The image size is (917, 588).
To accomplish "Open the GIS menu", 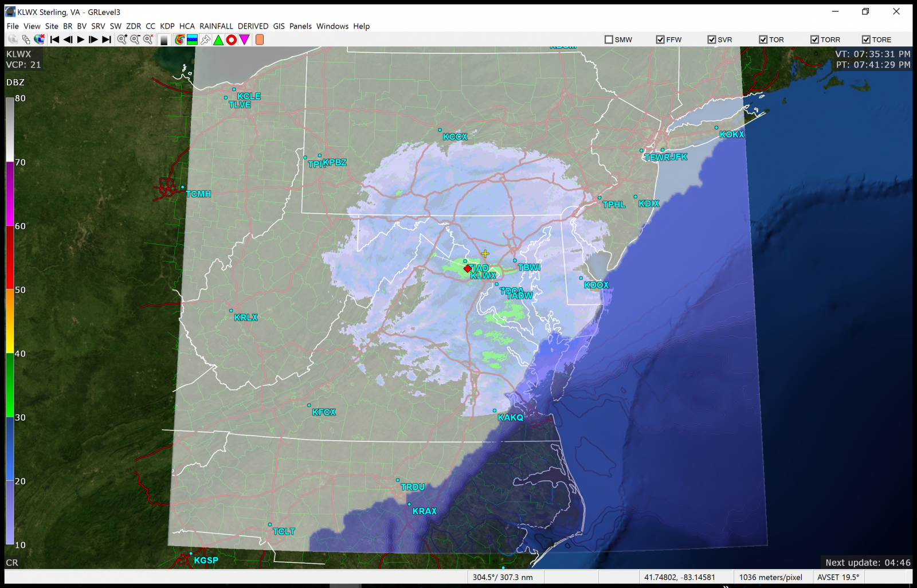I will pos(279,26).
